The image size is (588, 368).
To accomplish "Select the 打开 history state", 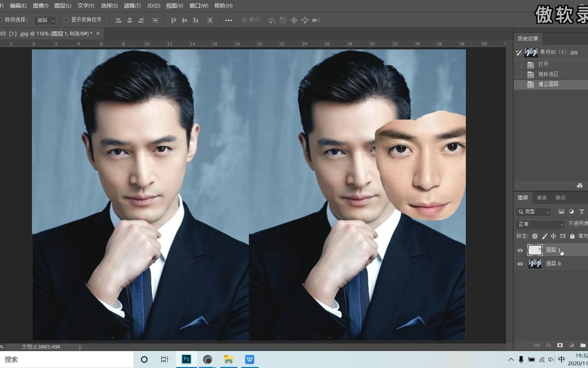I will click(551, 65).
